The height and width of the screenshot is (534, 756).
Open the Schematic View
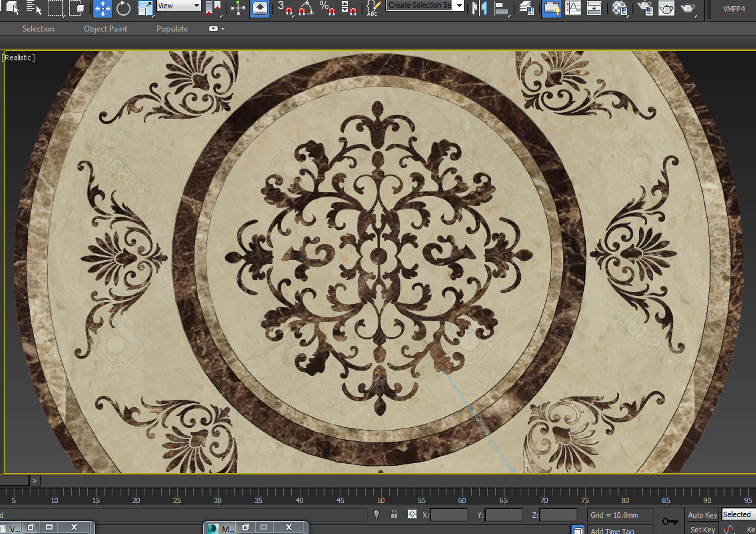(594, 8)
